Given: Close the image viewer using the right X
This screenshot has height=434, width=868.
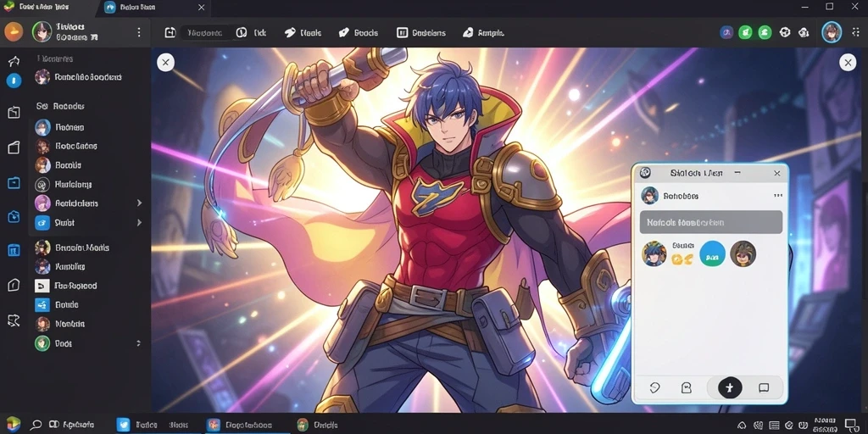Looking at the screenshot, I should click(848, 63).
